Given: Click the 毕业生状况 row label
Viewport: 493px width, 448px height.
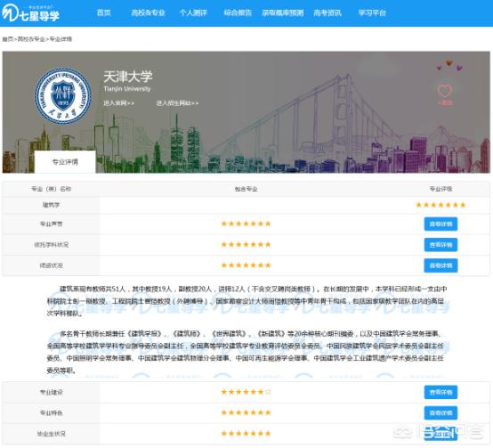Looking at the screenshot, I should pos(51,434).
